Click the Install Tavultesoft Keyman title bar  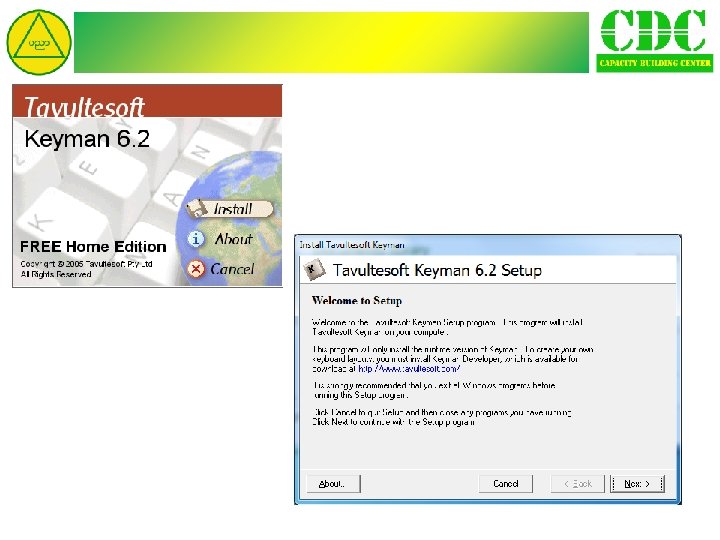[x=488, y=245]
